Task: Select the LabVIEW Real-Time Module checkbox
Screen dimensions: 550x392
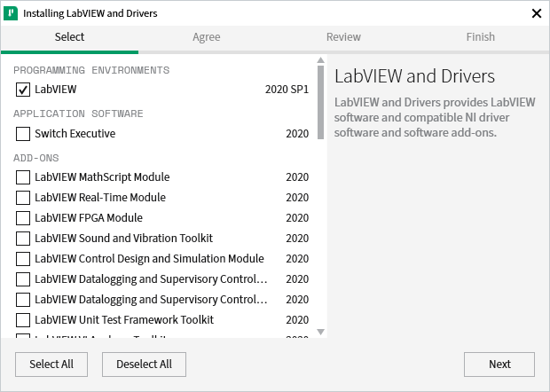Action: coord(23,198)
